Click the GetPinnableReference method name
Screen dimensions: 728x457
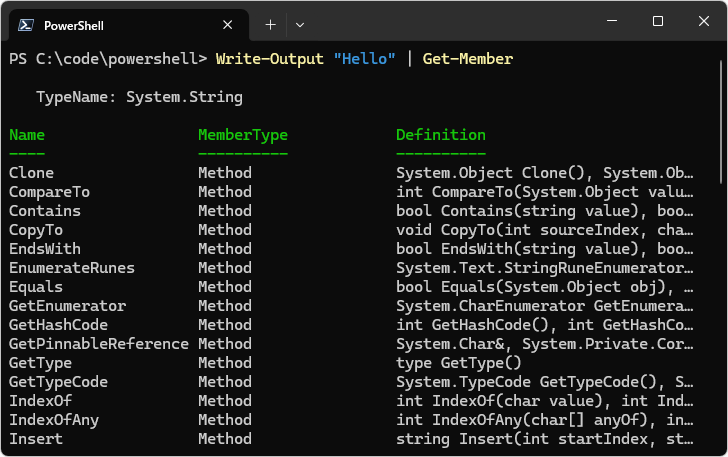click(98, 344)
